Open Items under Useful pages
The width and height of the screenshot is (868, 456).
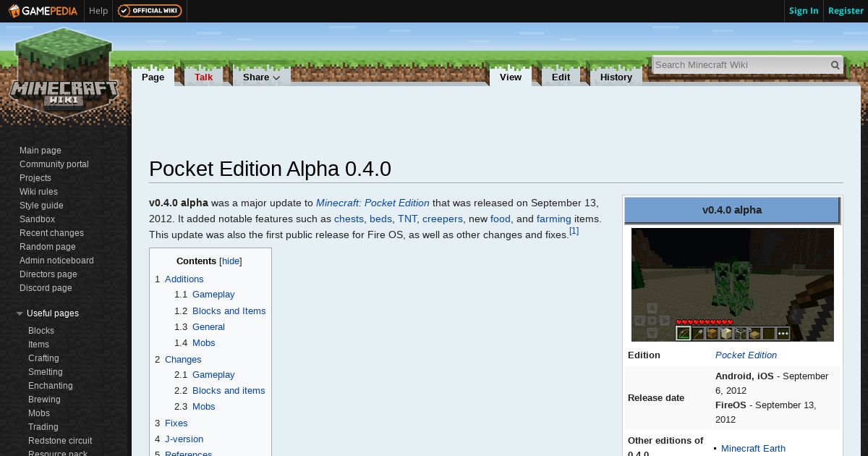pyautogui.click(x=39, y=345)
